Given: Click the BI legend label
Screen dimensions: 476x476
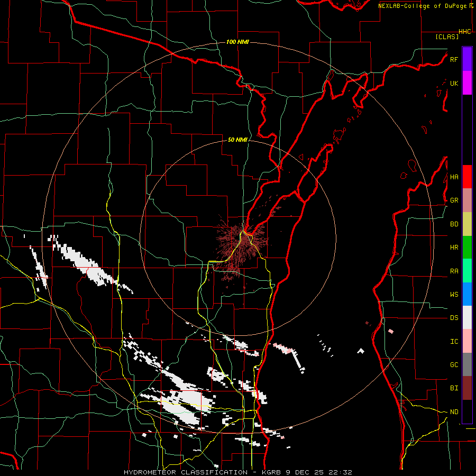Looking at the screenshot, I should pos(454,388).
